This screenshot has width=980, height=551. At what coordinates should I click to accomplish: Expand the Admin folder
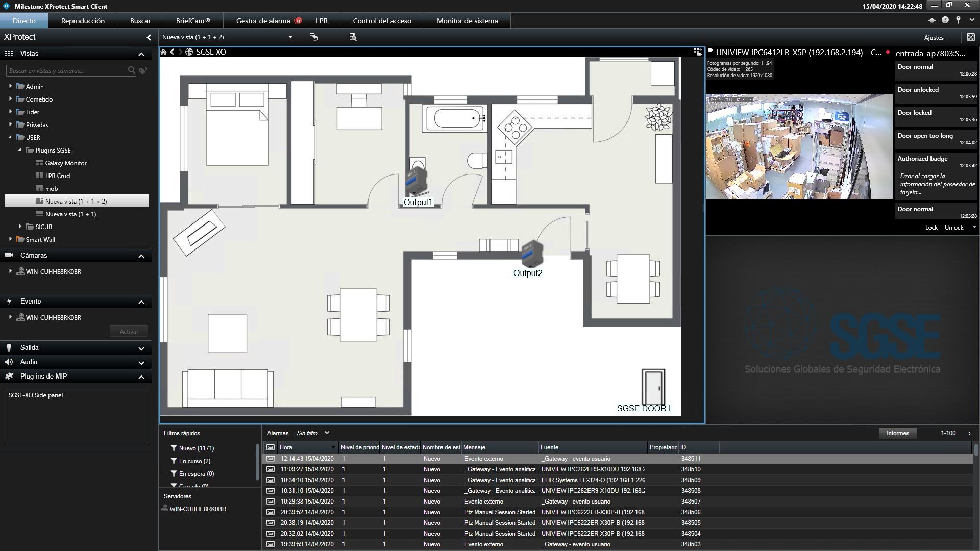coord(10,86)
